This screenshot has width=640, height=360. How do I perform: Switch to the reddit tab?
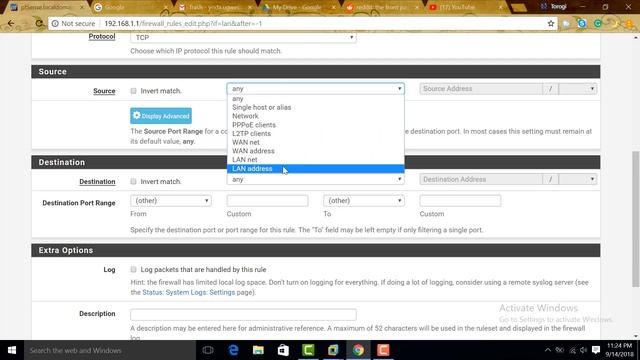pos(382,7)
